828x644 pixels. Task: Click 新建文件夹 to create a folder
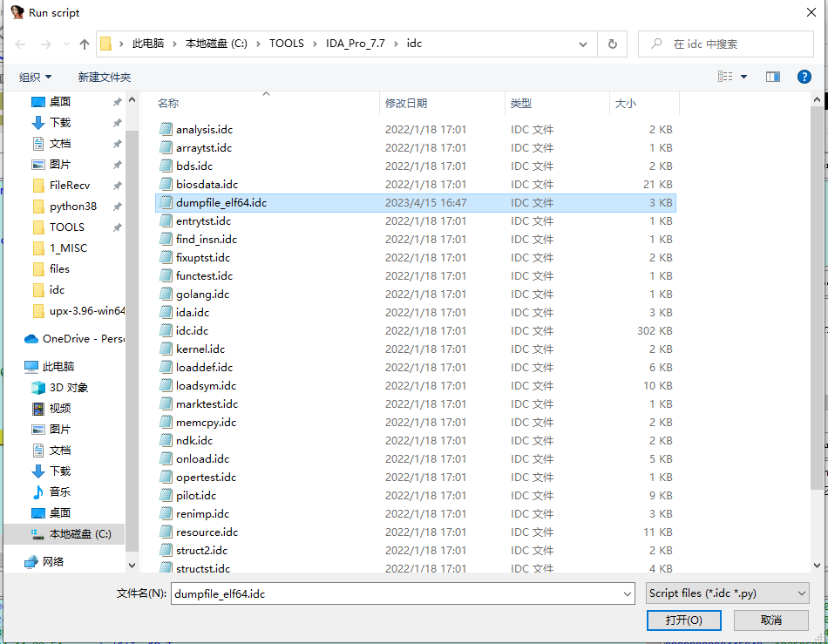point(105,77)
